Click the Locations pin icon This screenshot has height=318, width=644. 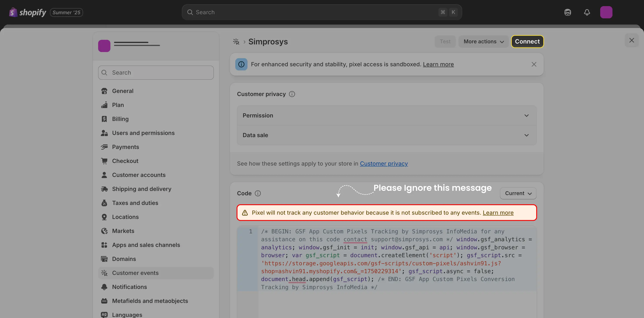click(104, 217)
